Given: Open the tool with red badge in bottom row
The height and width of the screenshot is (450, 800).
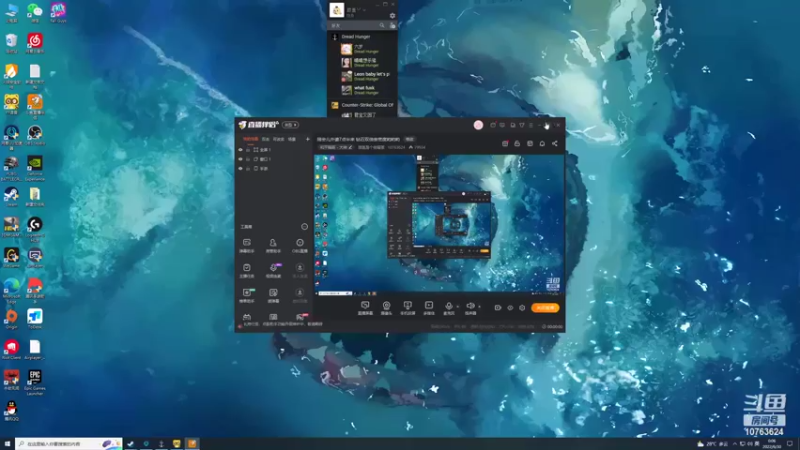Looking at the screenshot, I should coord(301,318).
